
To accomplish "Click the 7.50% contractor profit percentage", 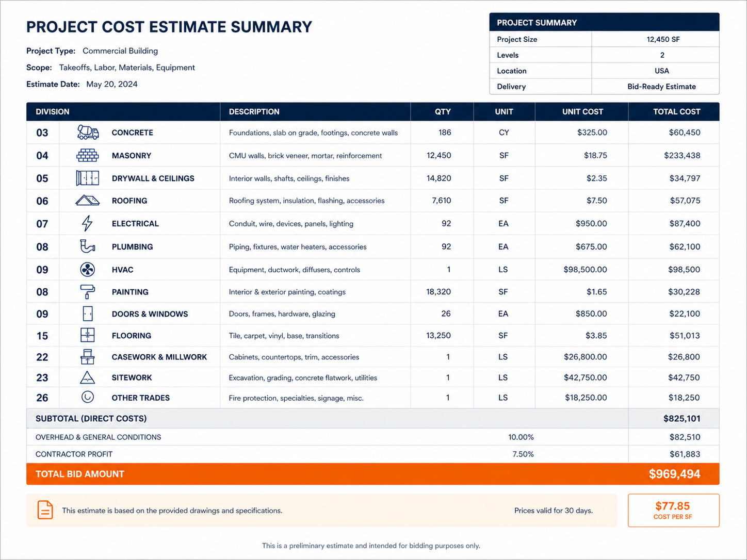I will tap(523, 454).
